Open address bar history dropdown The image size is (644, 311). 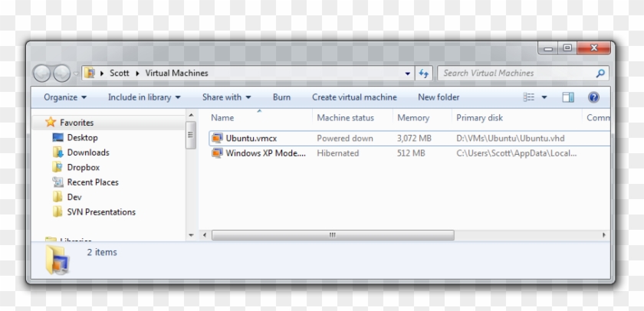pyautogui.click(x=407, y=74)
